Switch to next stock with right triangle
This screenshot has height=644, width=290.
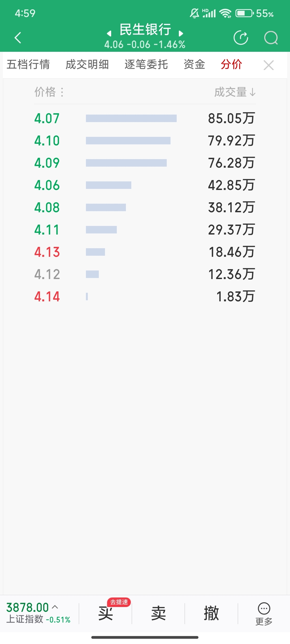point(181,34)
